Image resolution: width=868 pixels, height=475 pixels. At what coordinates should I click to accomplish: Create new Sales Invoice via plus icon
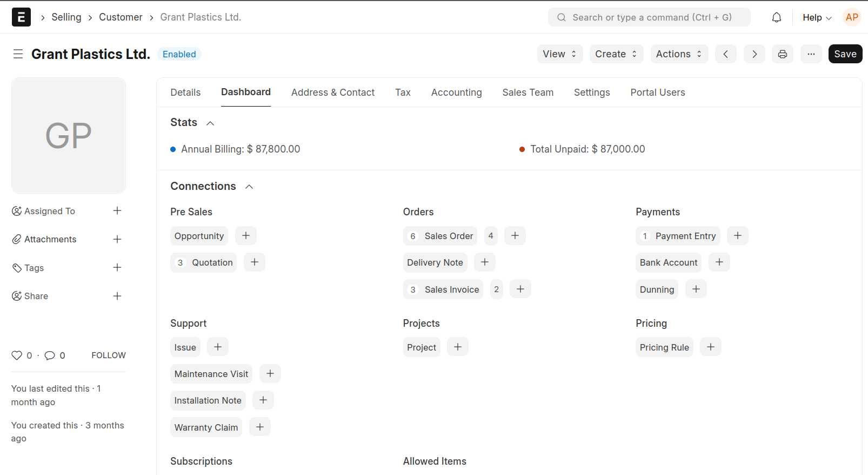pyautogui.click(x=520, y=289)
